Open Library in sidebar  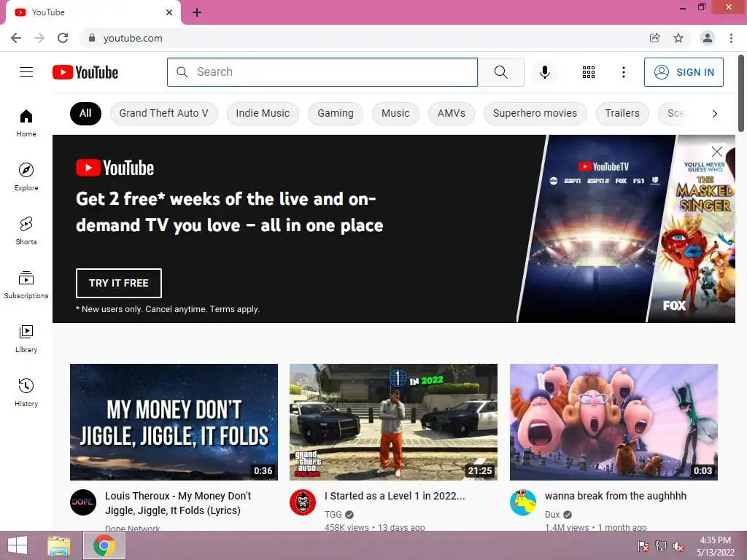[x=26, y=338]
